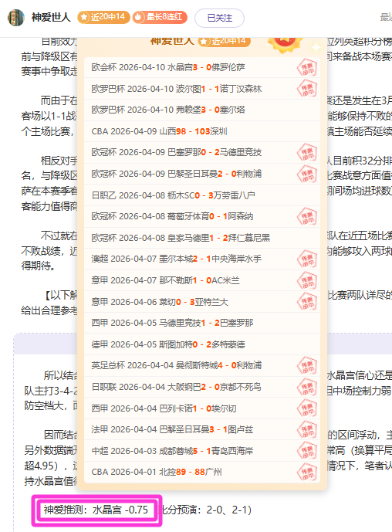The height and width of the screenshot is (532, 392).
Task: Select the 欧冠杯 巴黎圣日耳曼2-0利物浦 row
Action: click(x=202, y=174)
